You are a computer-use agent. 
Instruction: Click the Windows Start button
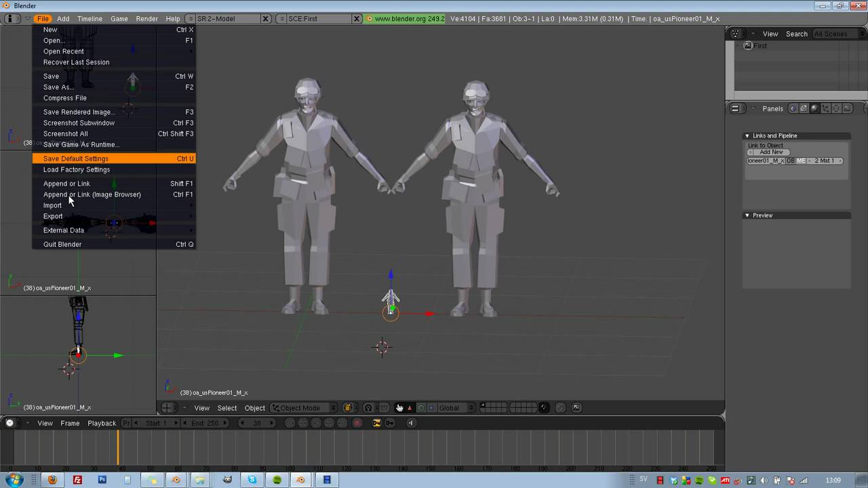pos(14,480)
